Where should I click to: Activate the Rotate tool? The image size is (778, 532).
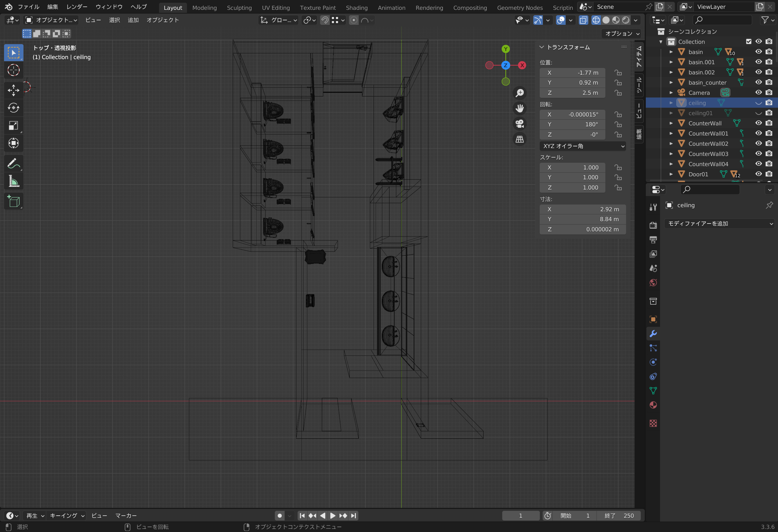[14, 108]
